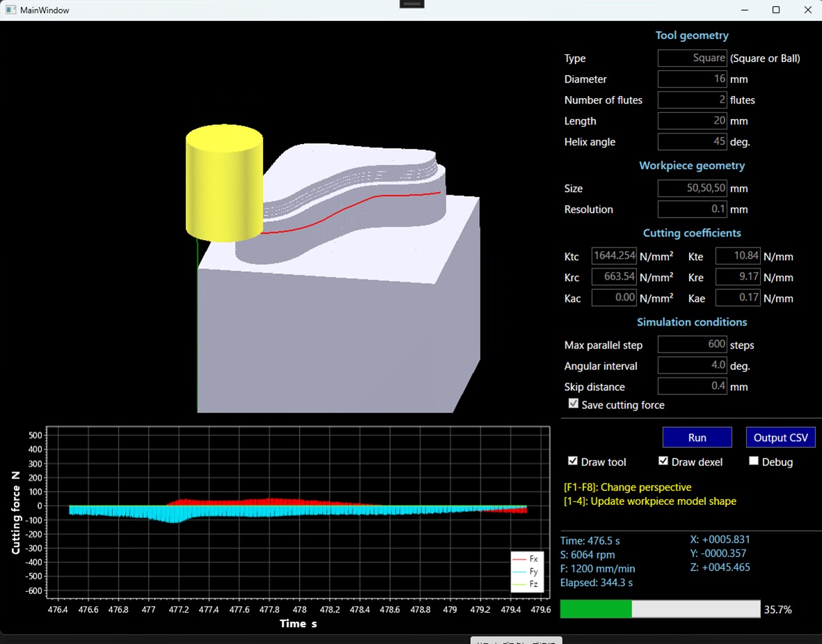This screenshot has width=822, height=644.
Task: Click the Skip distance input field
Action: tap(692, 387)
